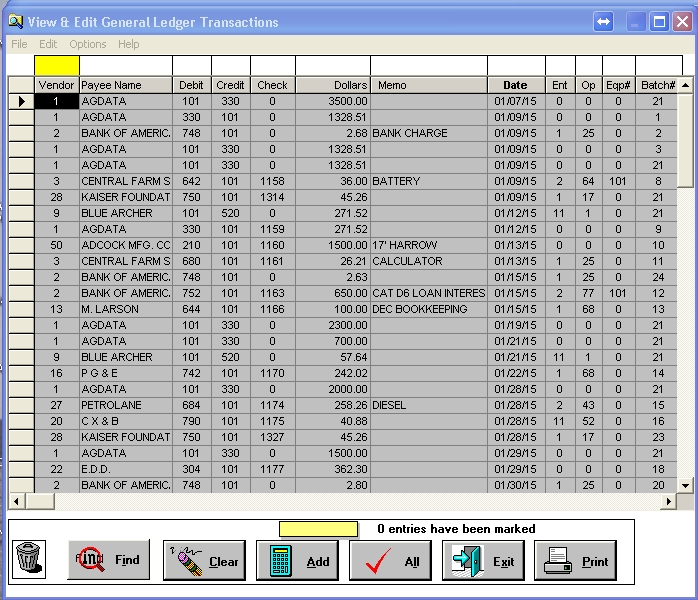
Task: Click the 362.30 dollars cell
Action: (333, 470)
